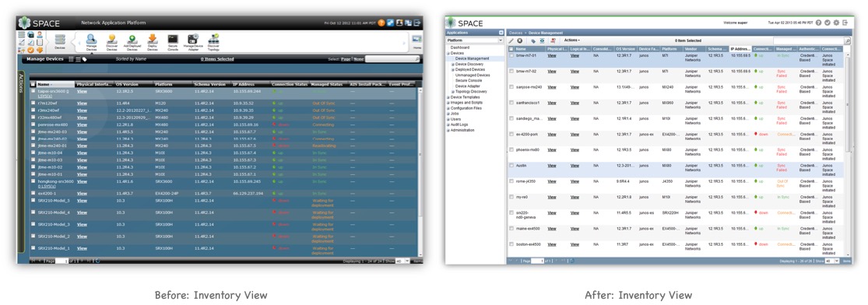Tick checkbox for Austin row in After table
Image resolution: width=868 pixels, height=305 pixels.
coord(511,165)
